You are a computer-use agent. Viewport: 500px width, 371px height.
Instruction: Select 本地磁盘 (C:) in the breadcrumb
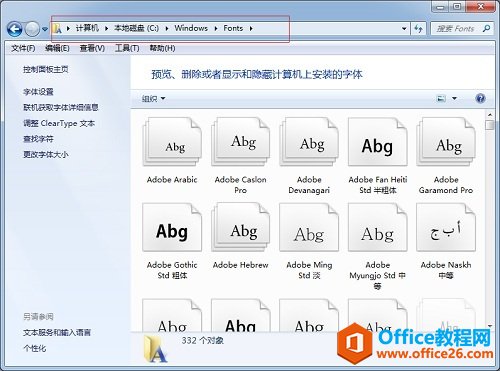136,28
